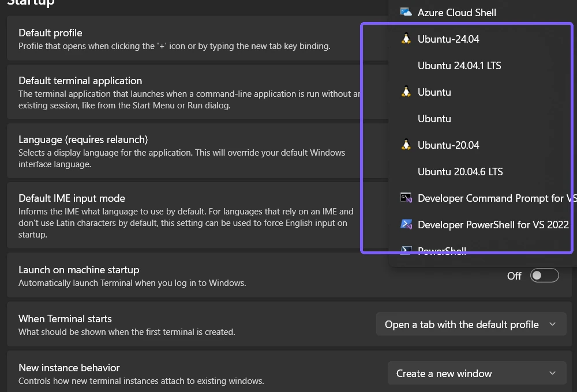
Task: Click the Default profile setting title
Action: [50, 33]
